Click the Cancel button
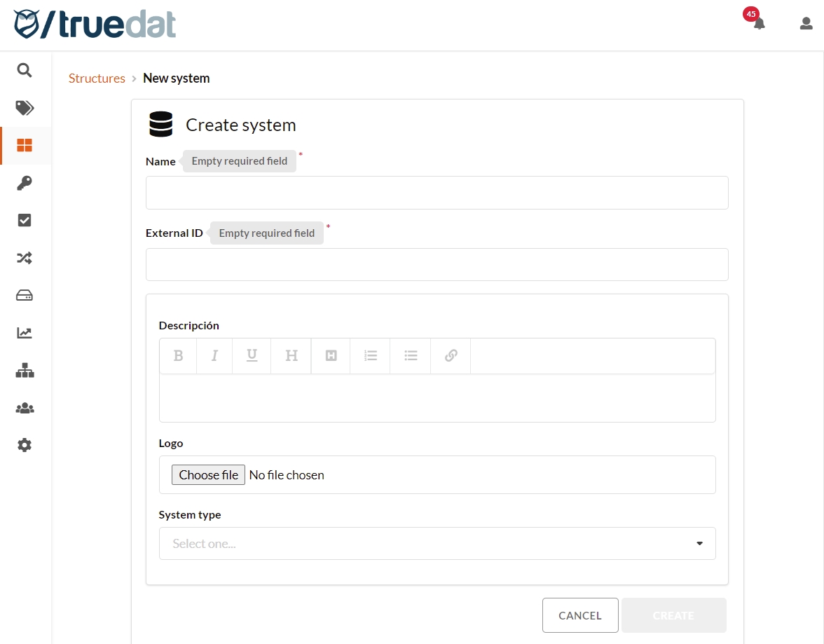Viewport: 824px width, 644px height. tap(580, 615)
